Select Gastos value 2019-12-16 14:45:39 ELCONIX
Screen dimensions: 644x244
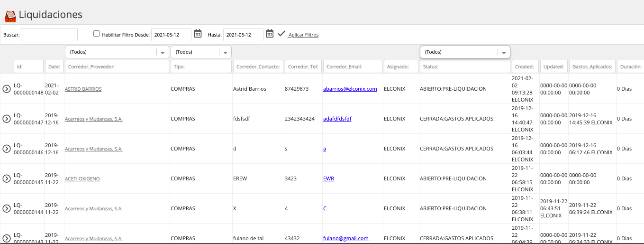pyautogui.click(x=591, y=119)
